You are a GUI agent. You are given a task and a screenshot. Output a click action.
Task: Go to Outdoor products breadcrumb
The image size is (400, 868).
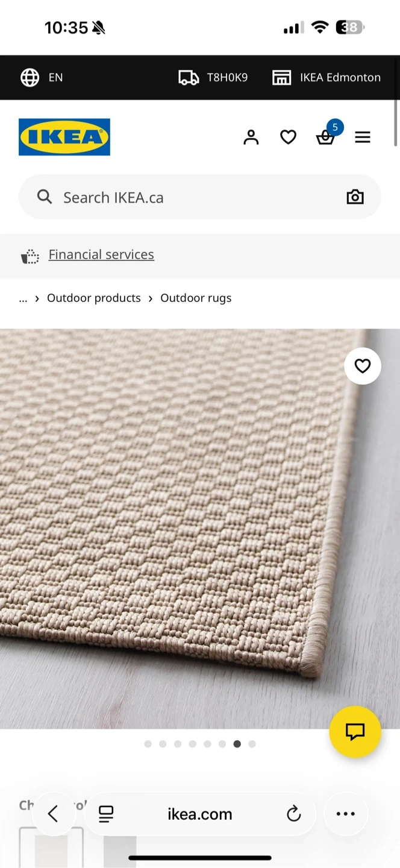click(94, 298)
